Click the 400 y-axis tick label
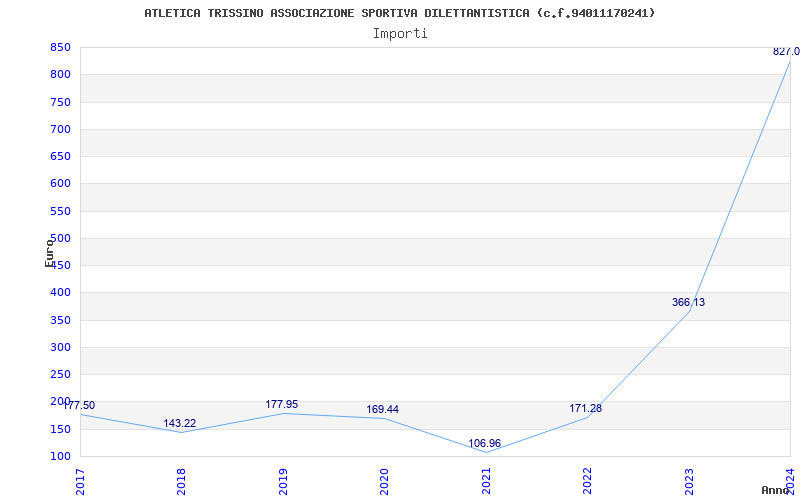The height and width of the screenshot is (500, 800). tap(60, 293)
